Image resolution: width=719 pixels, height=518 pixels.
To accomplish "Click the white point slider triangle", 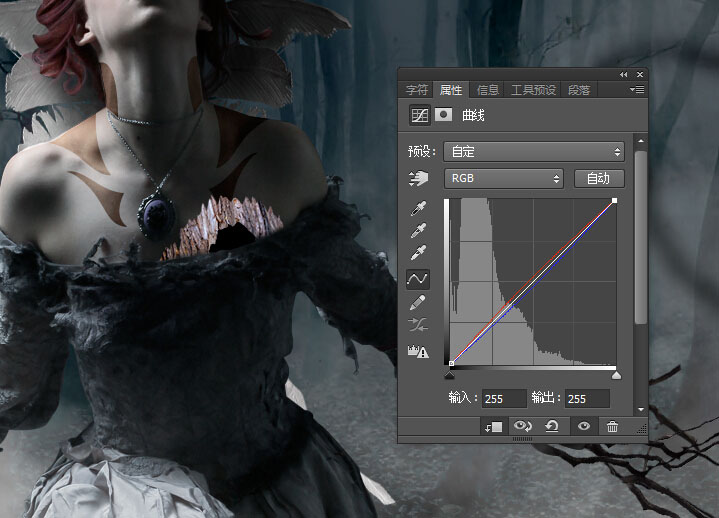I will pos(616,375).
